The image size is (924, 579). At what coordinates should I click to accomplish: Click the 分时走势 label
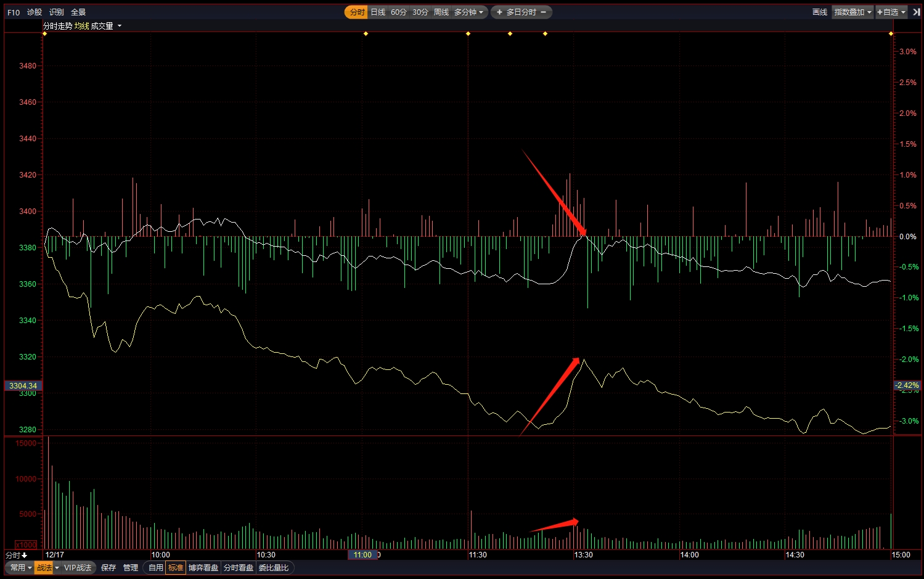58,26
